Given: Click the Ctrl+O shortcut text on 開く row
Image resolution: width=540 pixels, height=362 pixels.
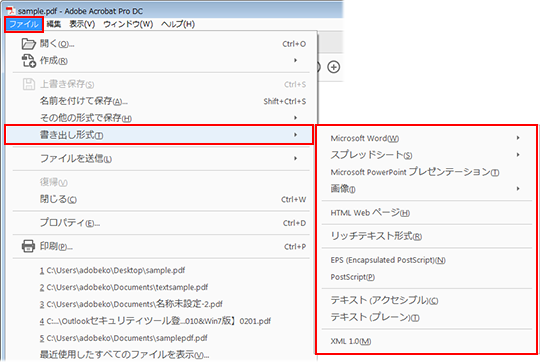Looking at the screenshot, I should click(x=294, y=44).
